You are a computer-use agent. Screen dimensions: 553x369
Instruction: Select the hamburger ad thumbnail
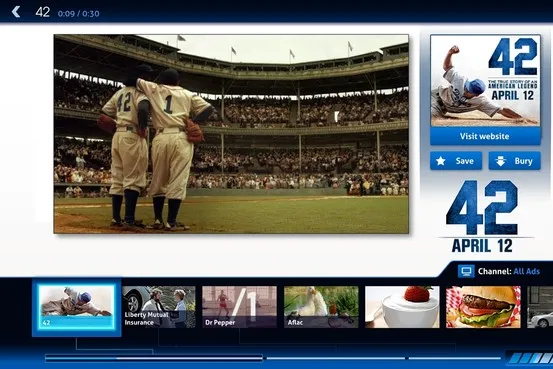point(483,307)
